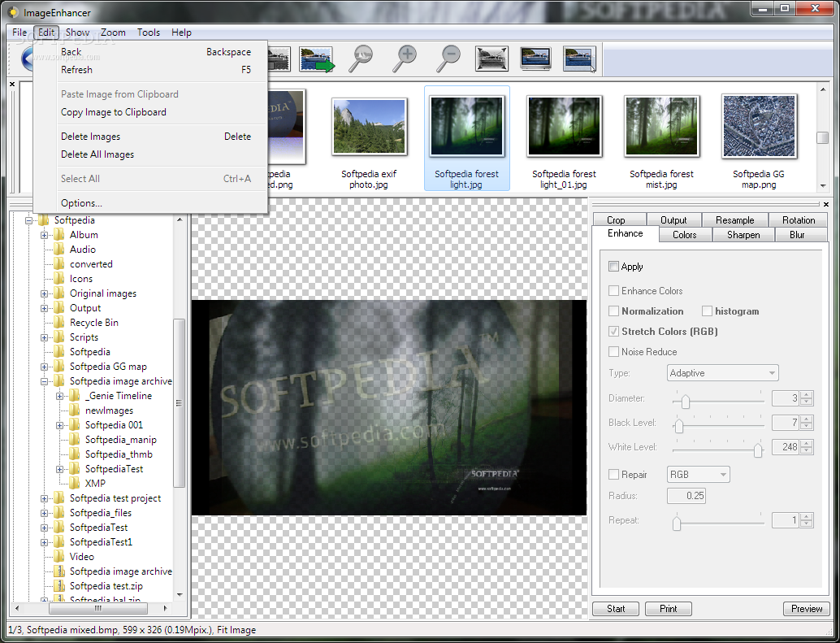The width and height of the screenshot is (840, 643).
Task: Click the Recycle Bin folder icon
Action: 59,323
